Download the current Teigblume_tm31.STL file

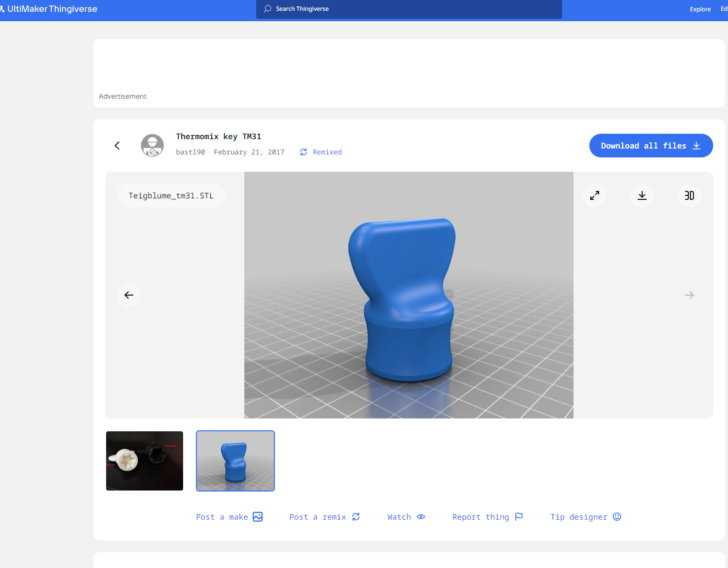642,195
